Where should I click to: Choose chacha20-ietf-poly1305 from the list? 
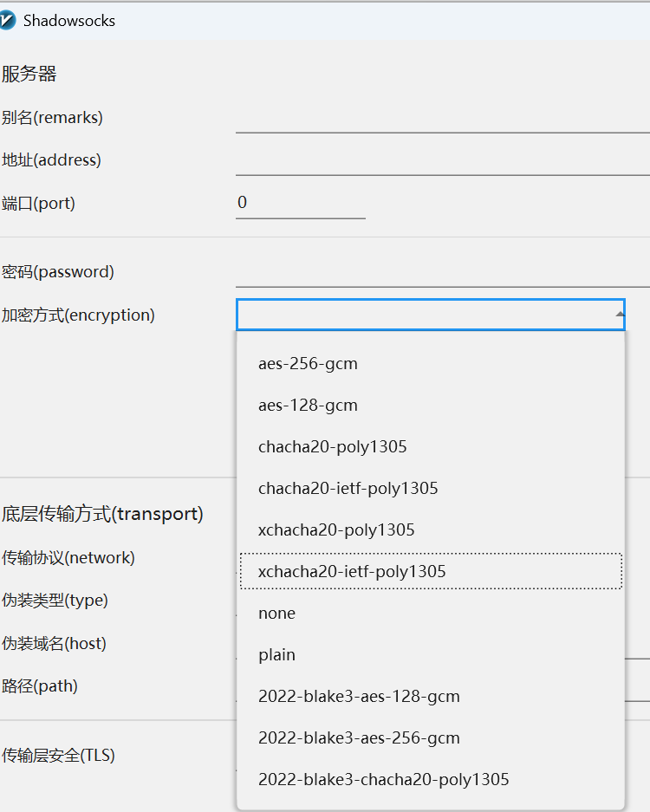click(x=431, y=489)
